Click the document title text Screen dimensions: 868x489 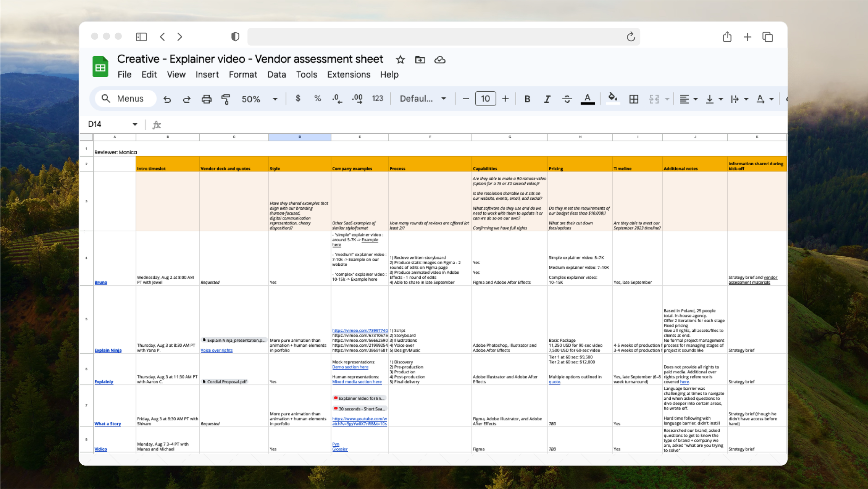[250, 59]
